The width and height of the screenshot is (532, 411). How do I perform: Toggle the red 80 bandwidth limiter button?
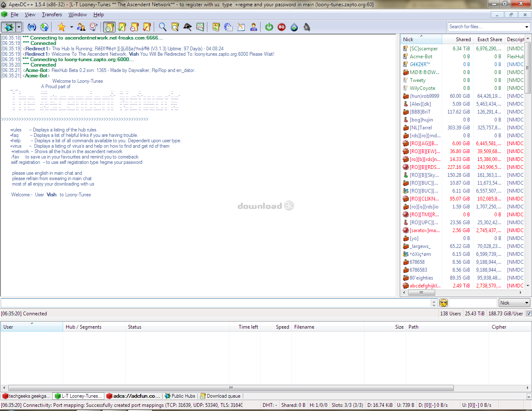pos(281,27)
